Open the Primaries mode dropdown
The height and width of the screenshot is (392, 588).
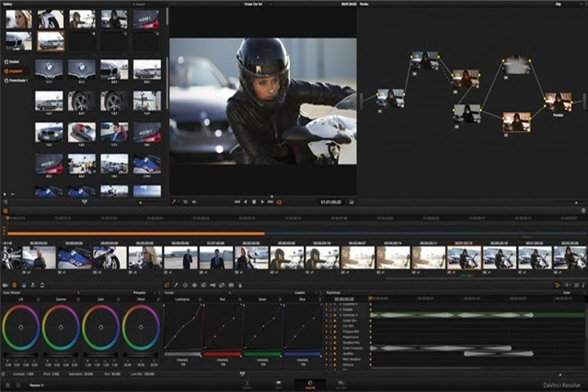point(144,292)
